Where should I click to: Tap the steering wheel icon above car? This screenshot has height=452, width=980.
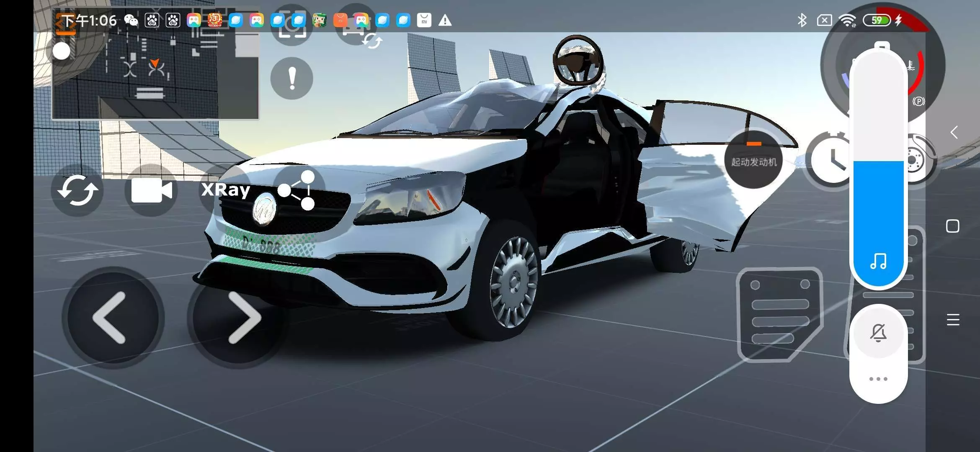[578, 60]
